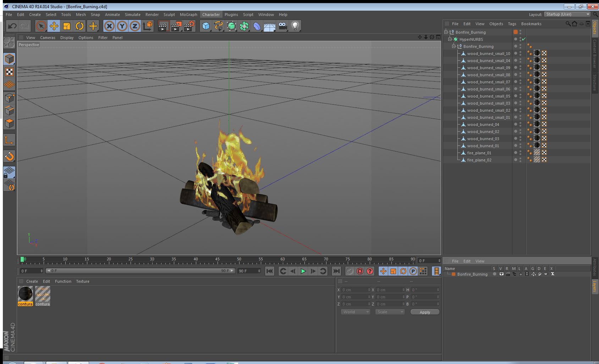
Task: Collapse the HyperNURBS tree node
Action: (450, 39)
